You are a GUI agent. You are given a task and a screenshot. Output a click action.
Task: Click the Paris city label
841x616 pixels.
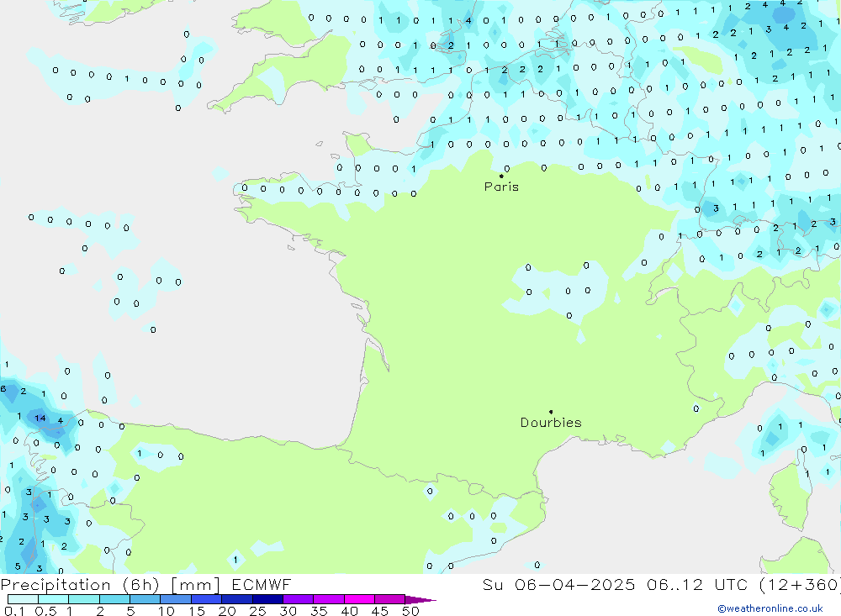pyautogui.click(x=501, y=187)
